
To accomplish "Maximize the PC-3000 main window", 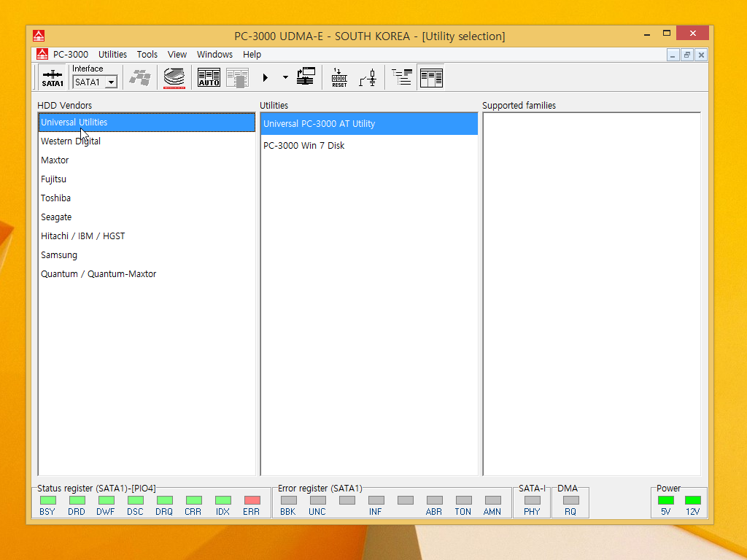I will click(x=667, y=34).
